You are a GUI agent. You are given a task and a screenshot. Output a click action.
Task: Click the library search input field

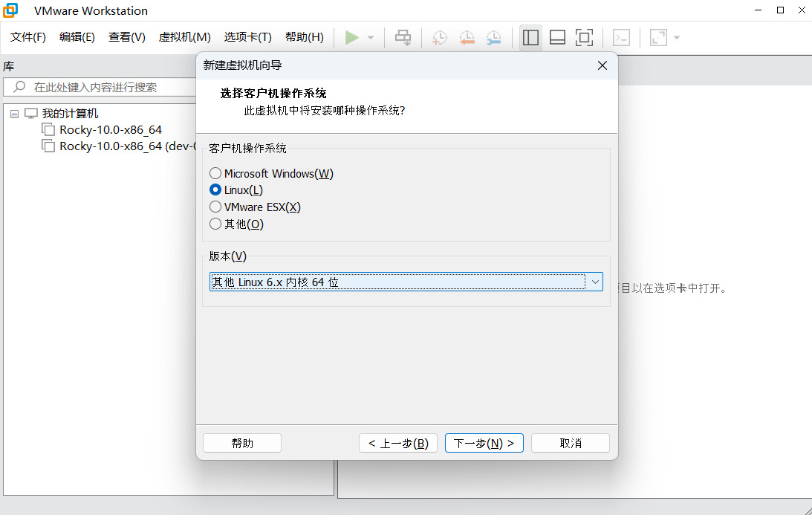(104, 87)
